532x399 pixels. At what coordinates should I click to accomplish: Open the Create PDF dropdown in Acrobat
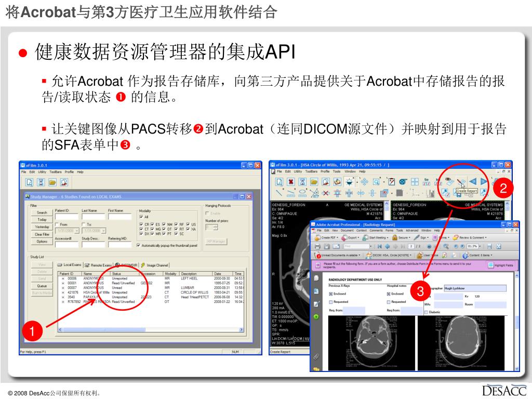coord(326,237)
